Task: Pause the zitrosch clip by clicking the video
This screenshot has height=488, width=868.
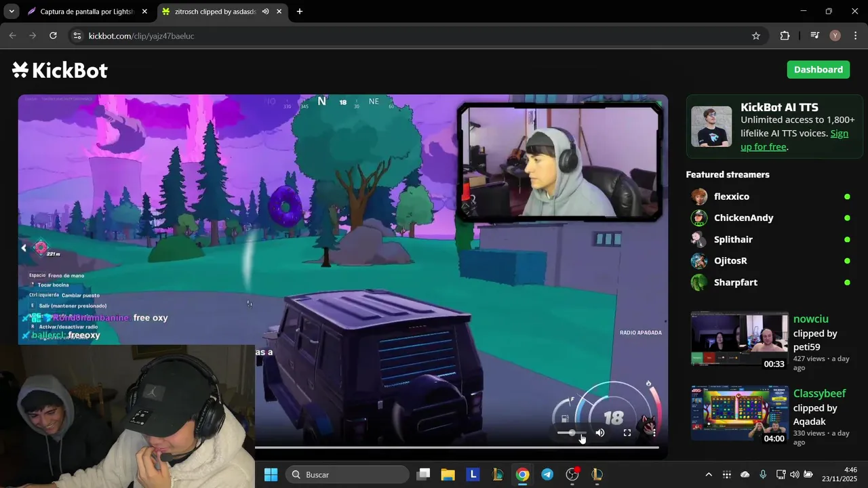Action: click(342, 271)
